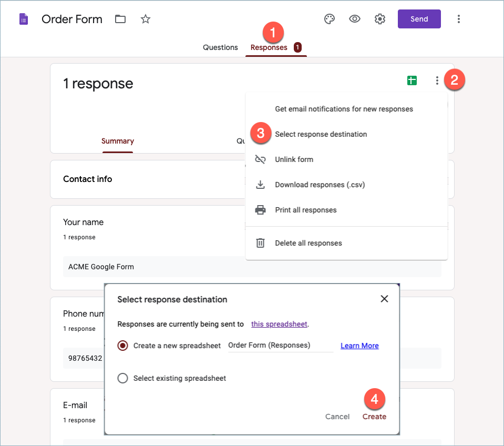504x446 pixels.
Task: Open the 'this spreadsheet' link
Action: (x=279, y=324)
